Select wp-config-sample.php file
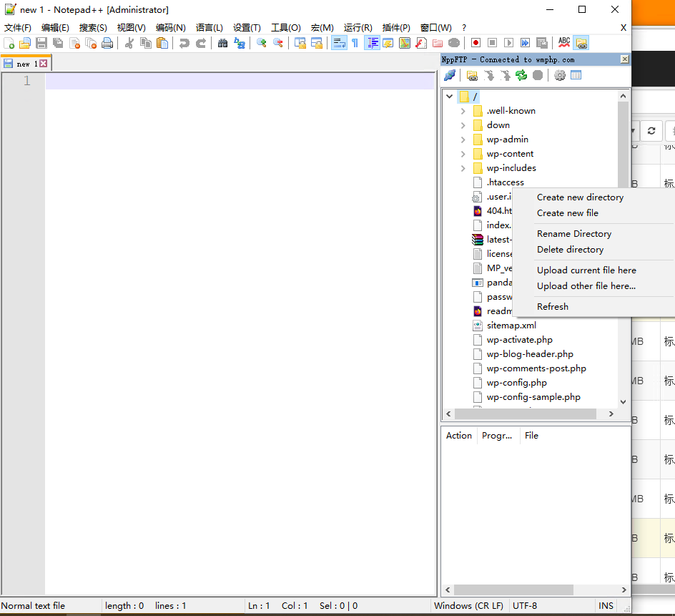This screenshot has height=616, width=675. tap(533, 397)
